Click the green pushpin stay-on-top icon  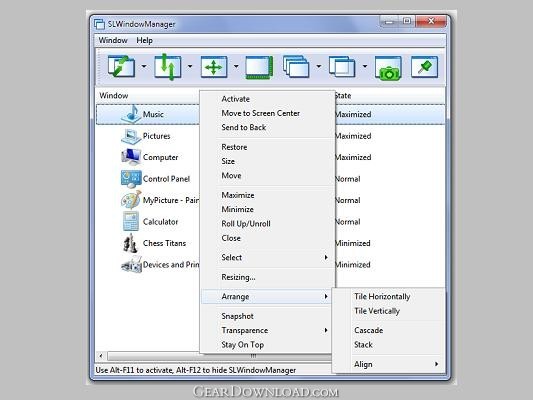click(x=424, y=67)
